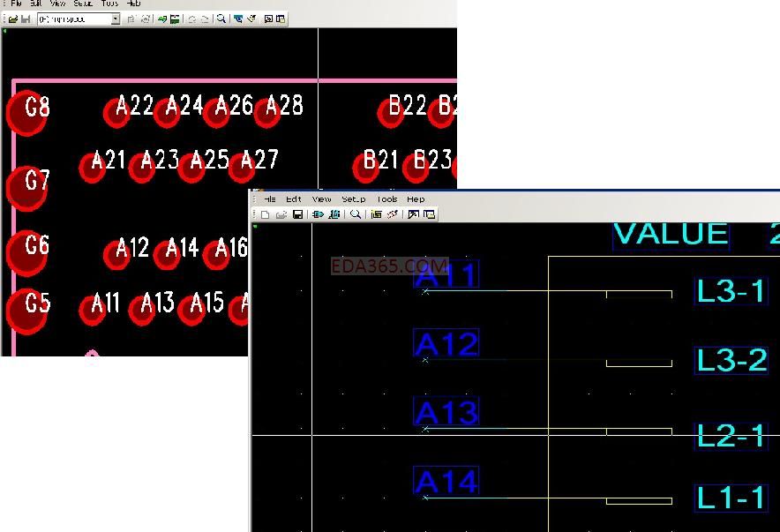Select pad G6 in the layout window

[26, 253]
